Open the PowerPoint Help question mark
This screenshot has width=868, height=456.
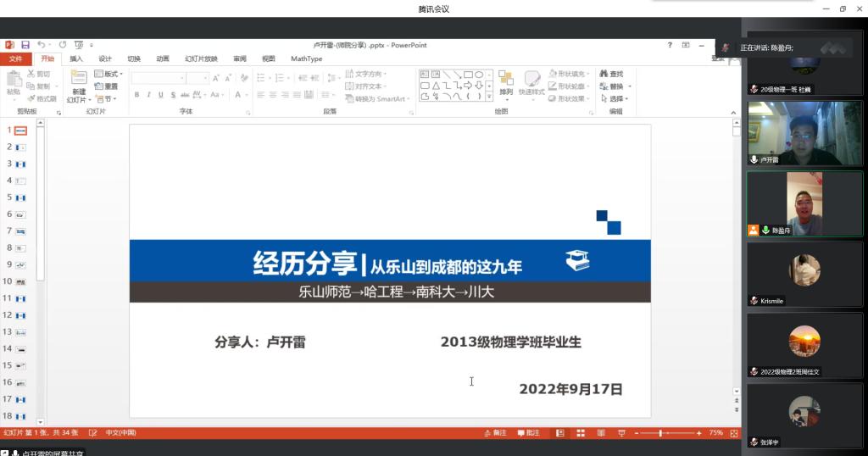click(x=670, y=45)
